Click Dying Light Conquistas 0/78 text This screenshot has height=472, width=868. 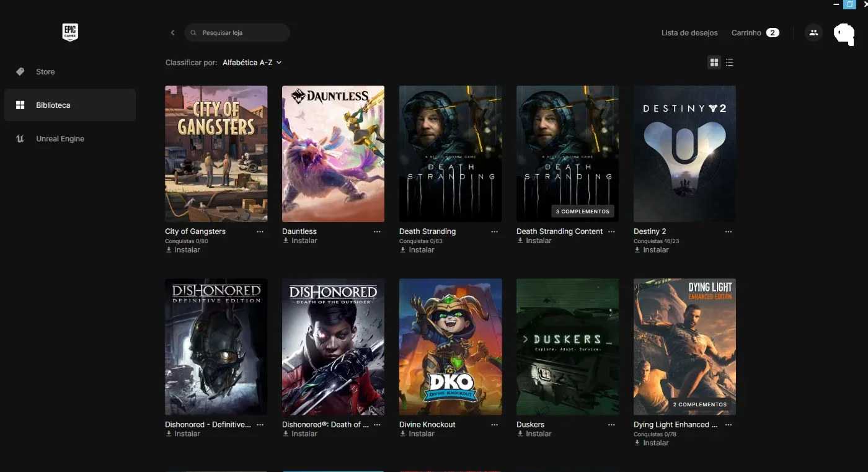click(655, 435)
